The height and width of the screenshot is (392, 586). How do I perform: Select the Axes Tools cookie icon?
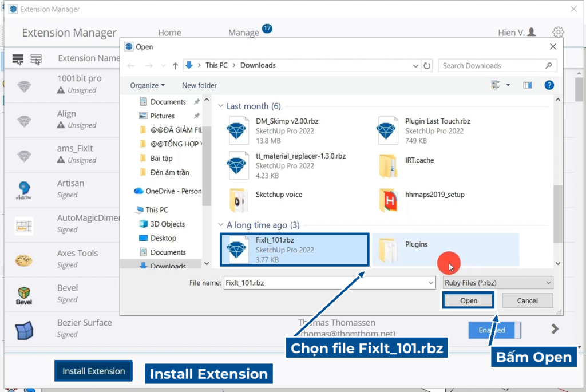[24, 260]
